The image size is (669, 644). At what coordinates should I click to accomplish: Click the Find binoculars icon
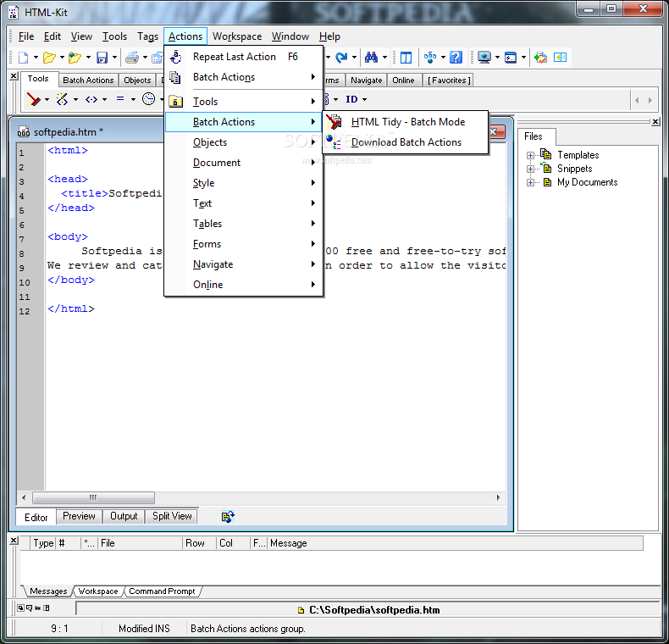click(371, 57)
